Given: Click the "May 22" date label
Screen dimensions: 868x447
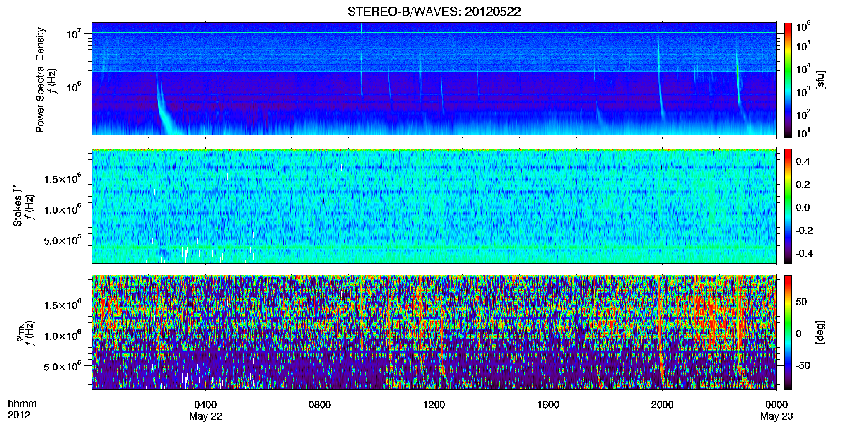Looking at the screenshot, I should tap(205, 416).
